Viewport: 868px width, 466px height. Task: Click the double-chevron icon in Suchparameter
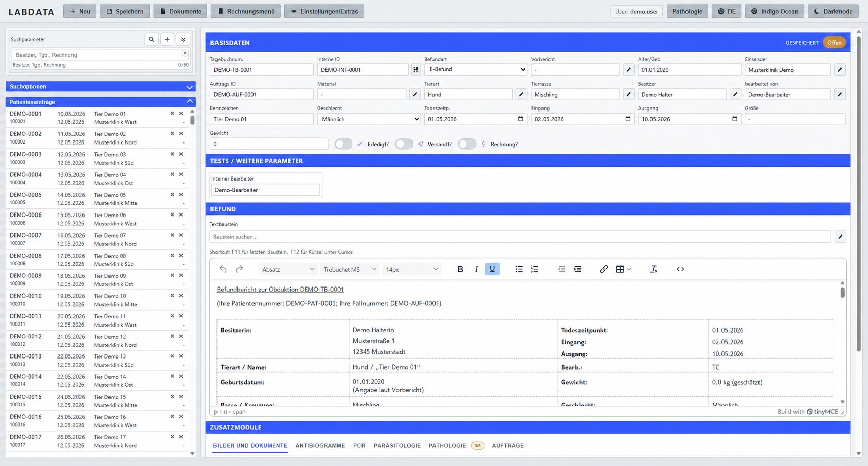183,39
